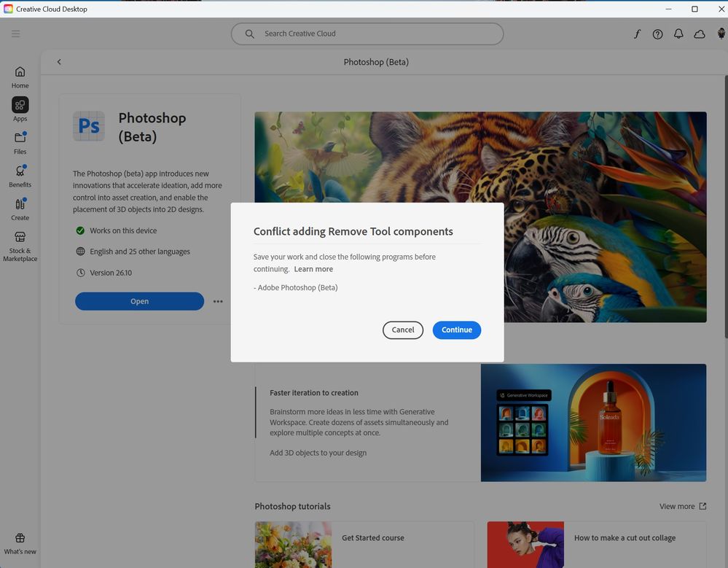Viewport: 728px width, 568px height.
Task: Click the Creative Cloud Desktop title bar icon
Action: tap(8, 9)
